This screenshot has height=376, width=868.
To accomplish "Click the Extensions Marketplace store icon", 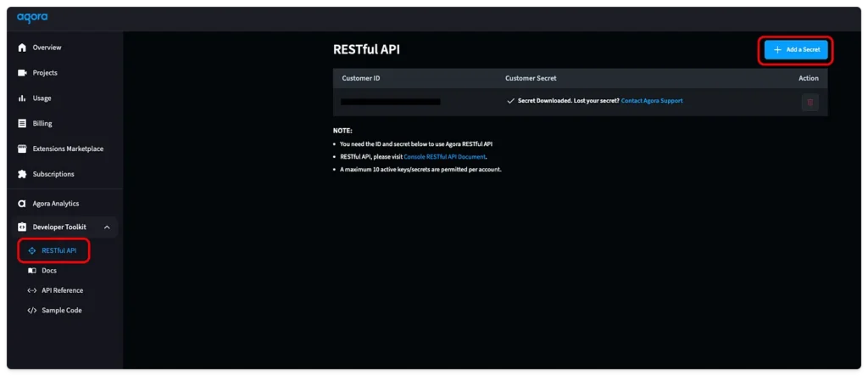I will (22, 149).
